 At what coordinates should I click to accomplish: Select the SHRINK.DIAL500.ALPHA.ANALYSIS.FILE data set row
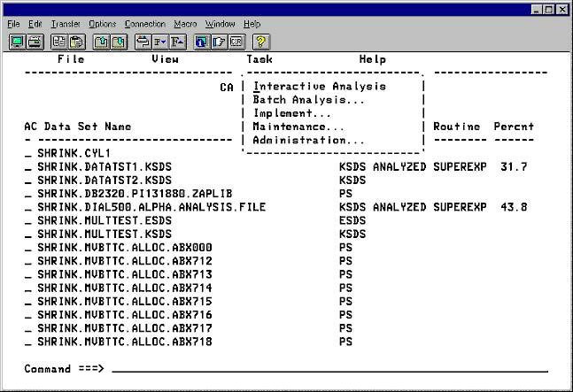click(x=151, y=207)
